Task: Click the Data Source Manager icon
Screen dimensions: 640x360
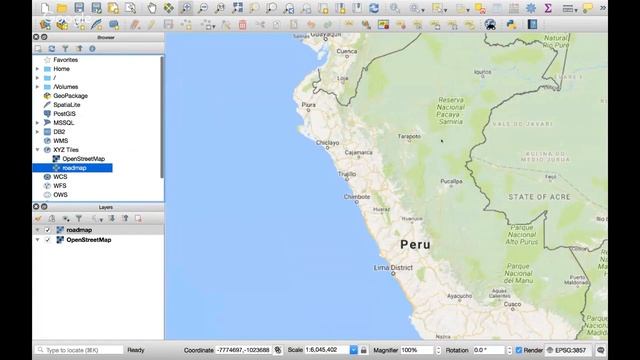Action: point(45,24)
